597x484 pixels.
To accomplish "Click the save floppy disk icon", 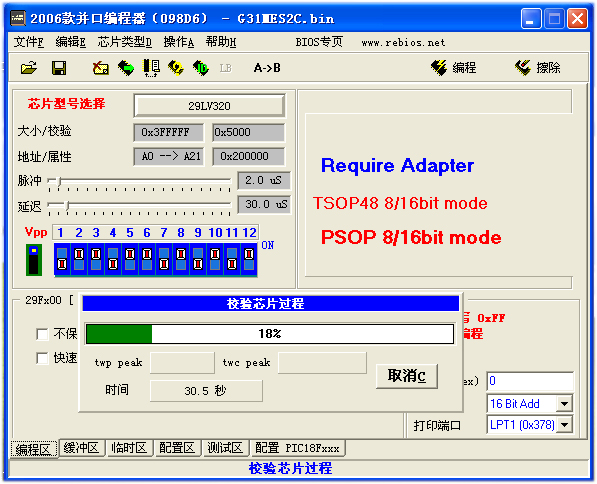I will [59, 68].
